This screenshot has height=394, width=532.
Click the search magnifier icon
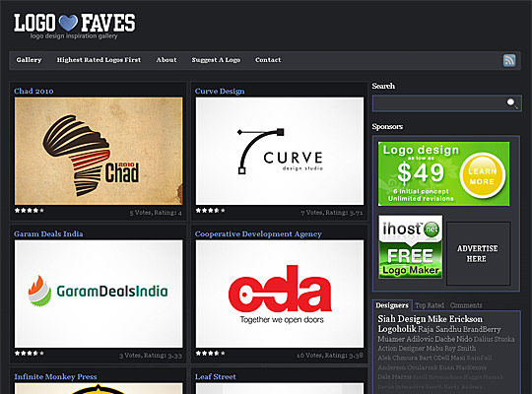click(x=511, y=103)
